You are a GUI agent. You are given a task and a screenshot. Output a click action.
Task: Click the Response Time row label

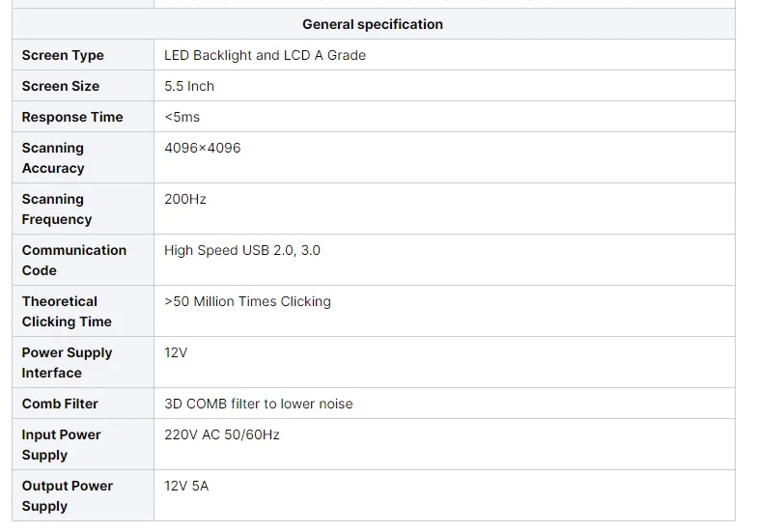(72, 117)
